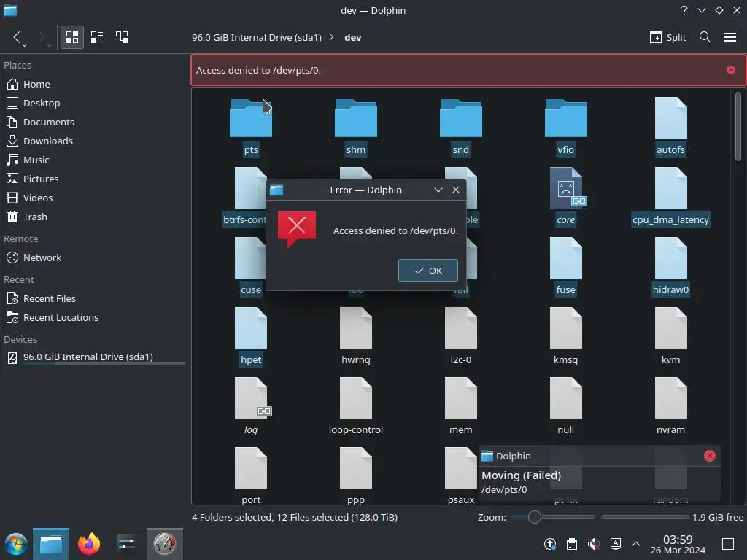Screen dimensions: 747x560
Task: Open the search tool in Dolphin
Action: 705,37
